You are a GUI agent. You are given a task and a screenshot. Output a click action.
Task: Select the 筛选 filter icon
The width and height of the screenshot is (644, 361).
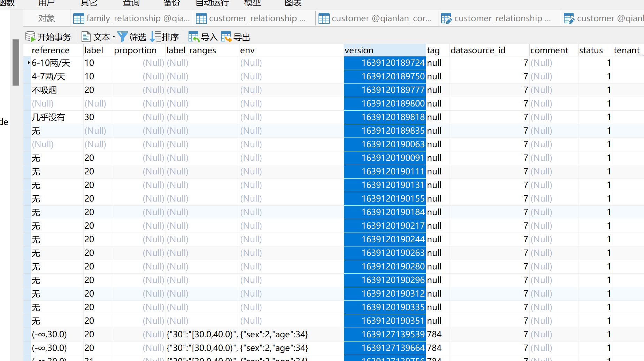pyautogui.click(x=122, y=36)
